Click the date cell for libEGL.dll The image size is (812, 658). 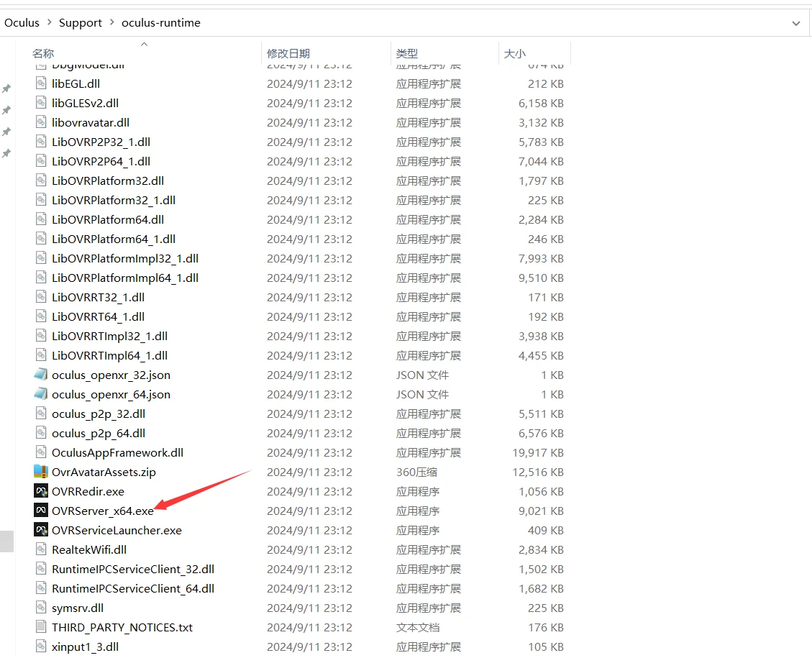[x=309, y=84]
